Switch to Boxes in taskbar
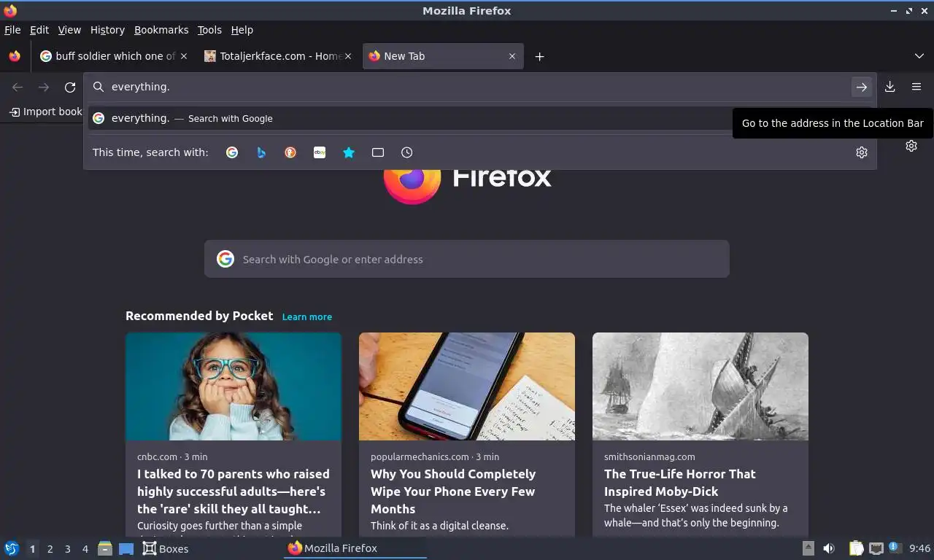Image resolution: width=934 pixels, height=560 pixels. click(166, 548)
